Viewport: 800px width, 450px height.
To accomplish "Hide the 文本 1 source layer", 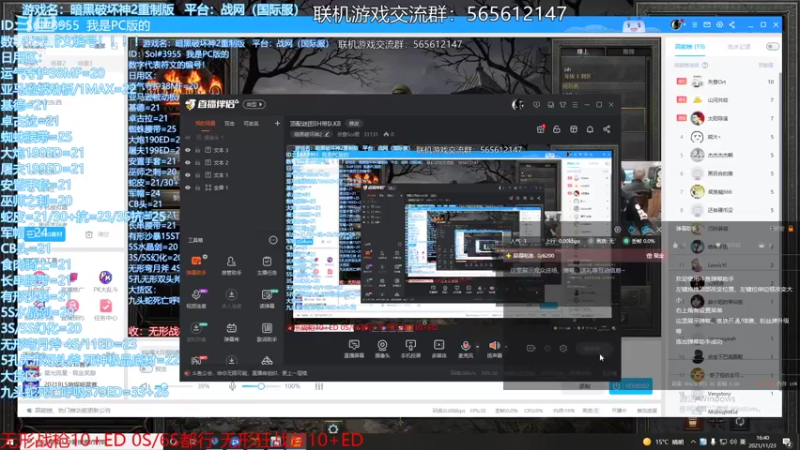I will pos(188,175).
